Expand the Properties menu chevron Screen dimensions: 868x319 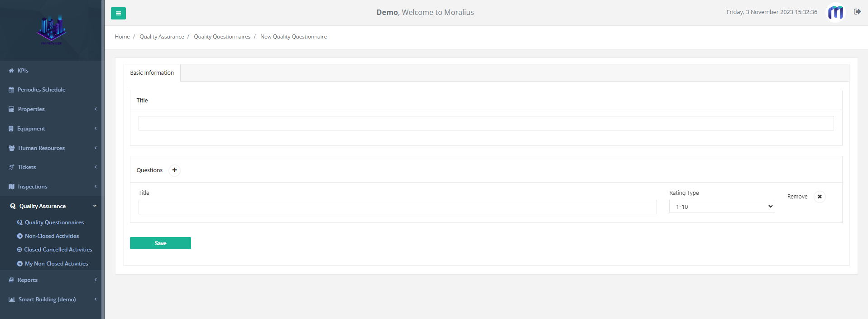96,109
